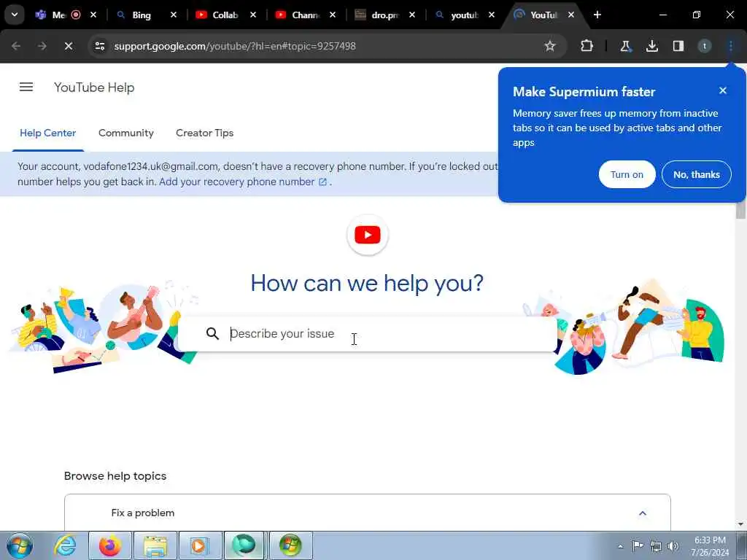Screen dimensions: 747x560
Task: Switch to Supermium browser in taskbar
Action: point(244,545)
